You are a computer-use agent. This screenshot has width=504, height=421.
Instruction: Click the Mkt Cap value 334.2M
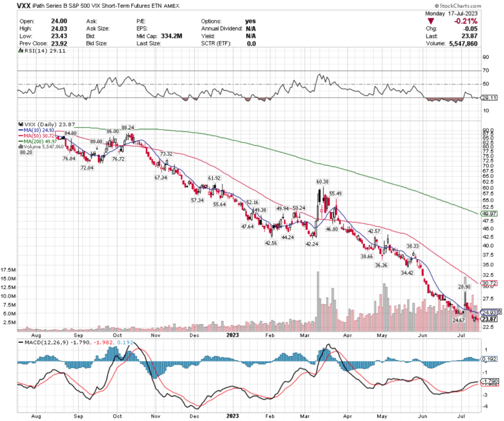point(171,36)
